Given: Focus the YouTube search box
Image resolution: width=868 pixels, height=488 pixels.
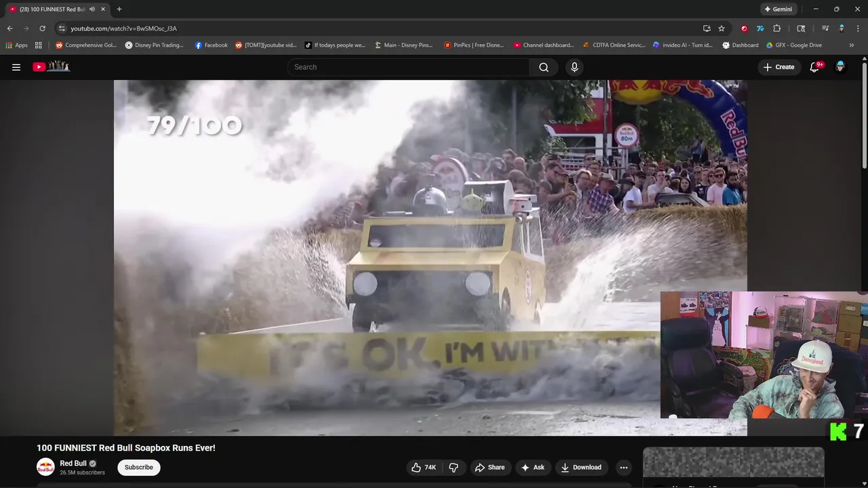Looking at the screenshot, I should (x=408, y=67).
